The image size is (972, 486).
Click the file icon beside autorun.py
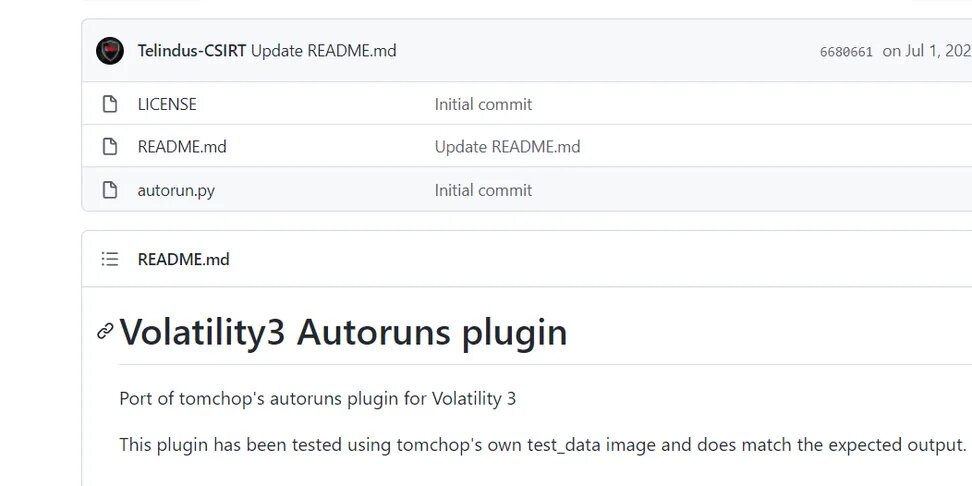(x=110, y=190)
